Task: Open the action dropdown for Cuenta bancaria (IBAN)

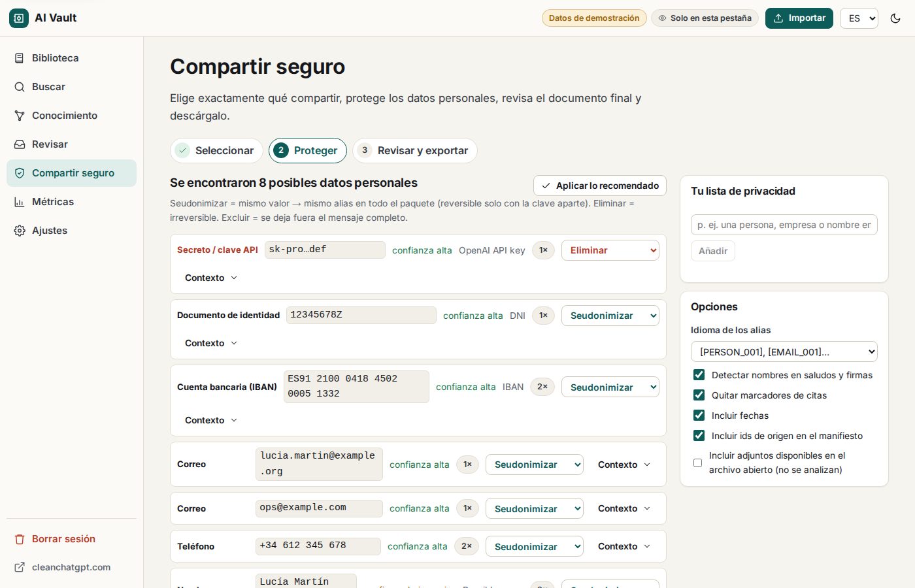Action: pos(610,387)
